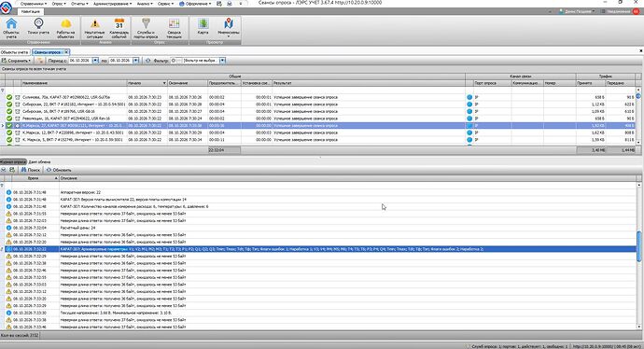This screenshot has height=349, width=644.
Task: Click Обновить button in log toolbar
Action: 59,170
